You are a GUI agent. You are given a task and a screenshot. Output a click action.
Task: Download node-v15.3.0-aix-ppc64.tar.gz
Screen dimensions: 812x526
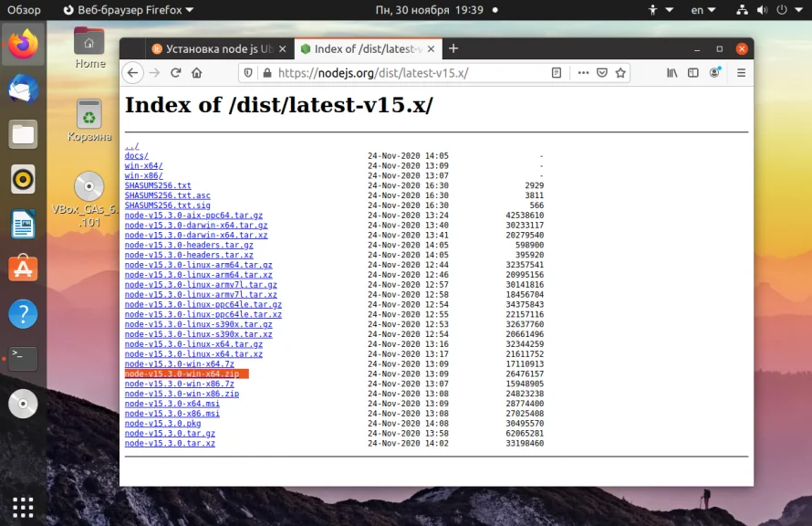coord(193,216)
